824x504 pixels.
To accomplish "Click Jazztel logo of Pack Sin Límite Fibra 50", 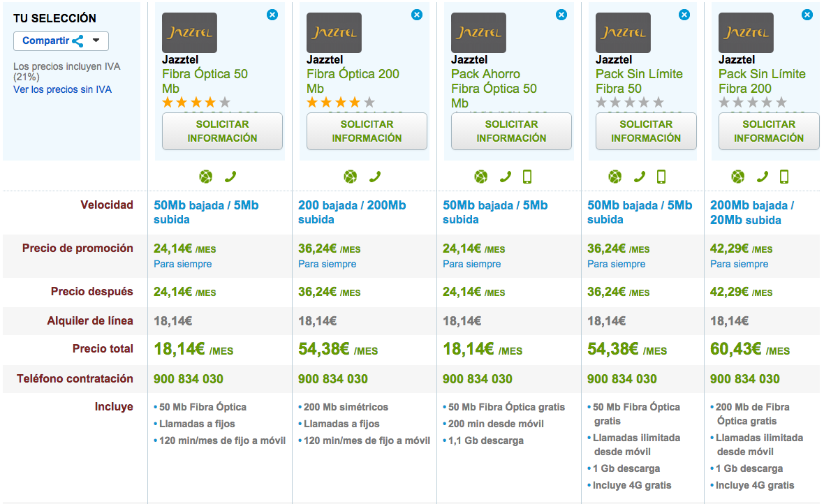I will click(x=623, y=33).
